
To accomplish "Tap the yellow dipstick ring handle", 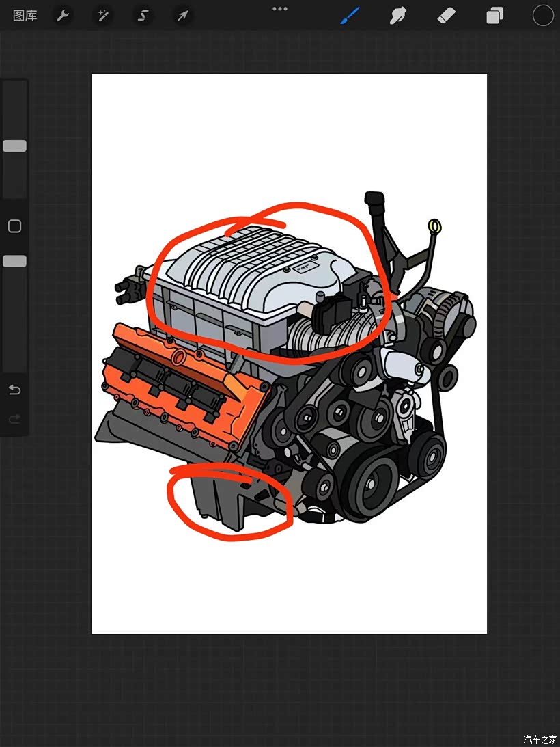I will click(433, 225).
